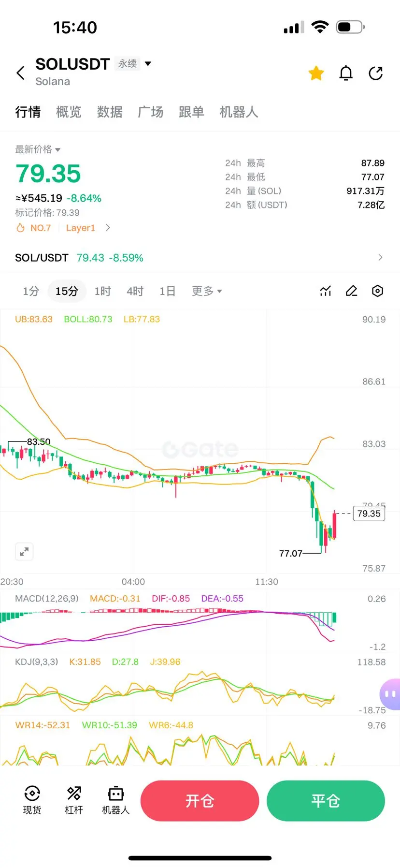This screenshot has height=868, width=400.
Task: Open price alert bell icon
Action: pos(346,73)
